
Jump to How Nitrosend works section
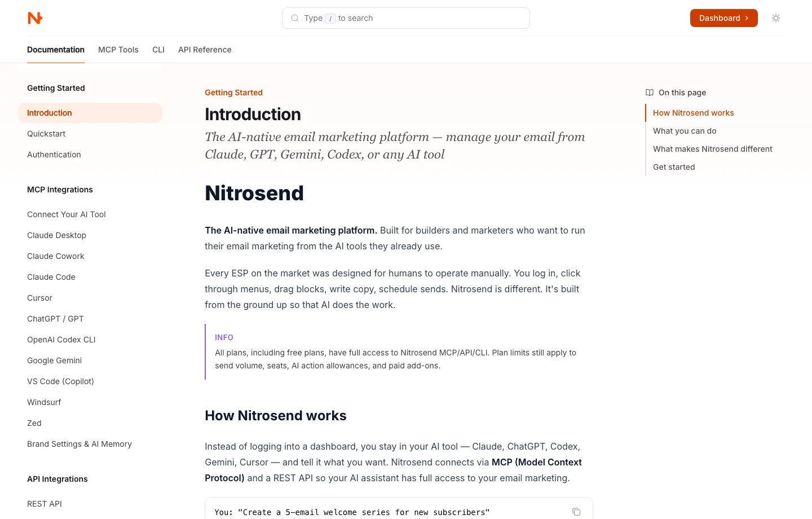click(694, 113)
